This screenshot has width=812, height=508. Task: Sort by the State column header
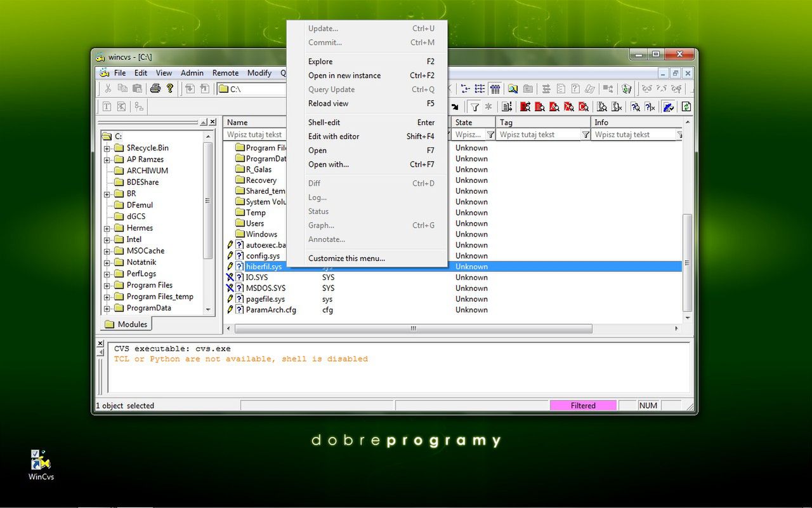pyautogui.click(x=473, y=123)
